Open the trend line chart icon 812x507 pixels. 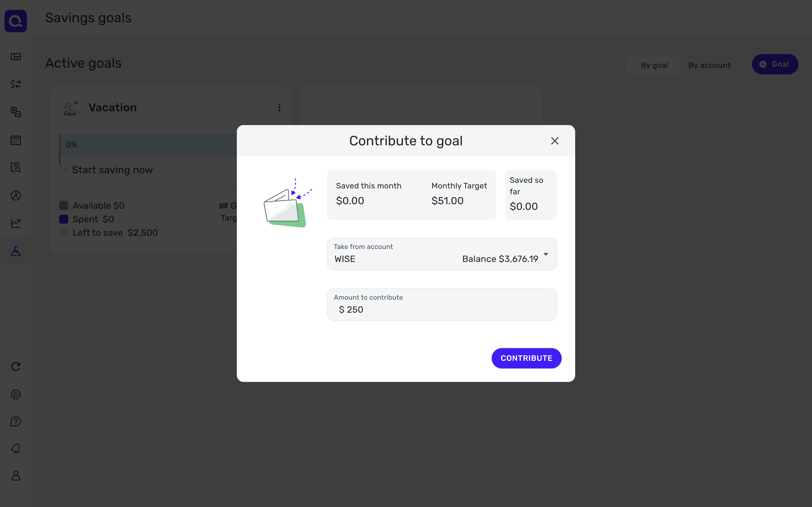pos(16,223)
